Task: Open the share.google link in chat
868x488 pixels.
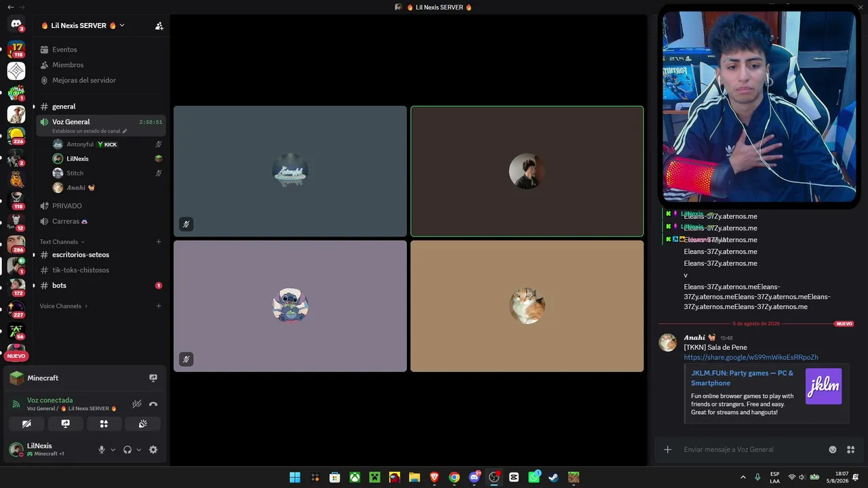Action: 751,357
